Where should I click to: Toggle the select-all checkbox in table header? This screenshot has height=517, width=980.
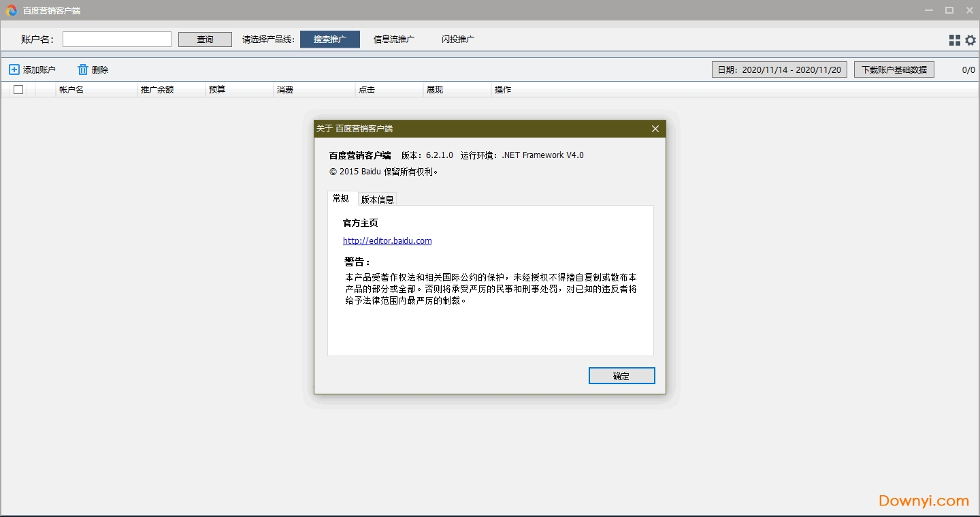pyautogui.click(x=18, y=89)
